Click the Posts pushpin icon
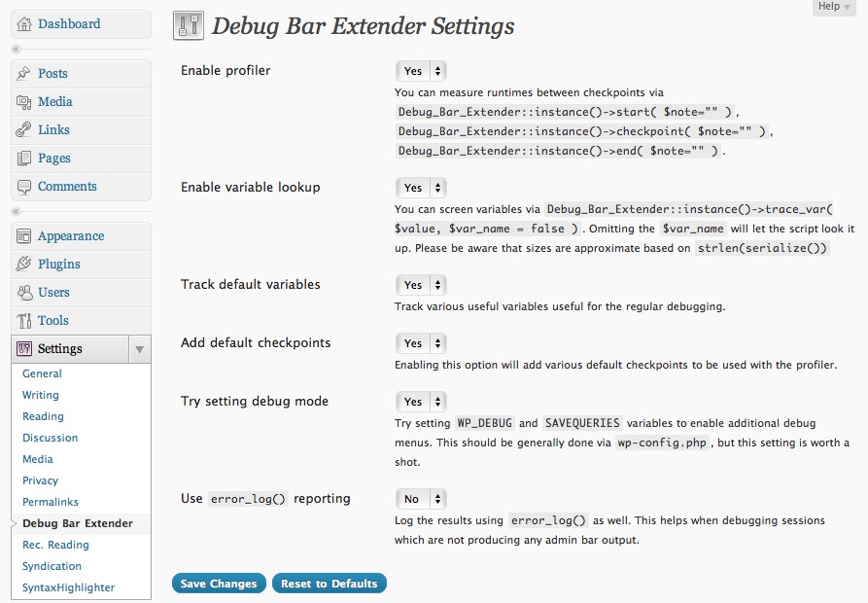The image size is (868, 603). click(24, 74)
